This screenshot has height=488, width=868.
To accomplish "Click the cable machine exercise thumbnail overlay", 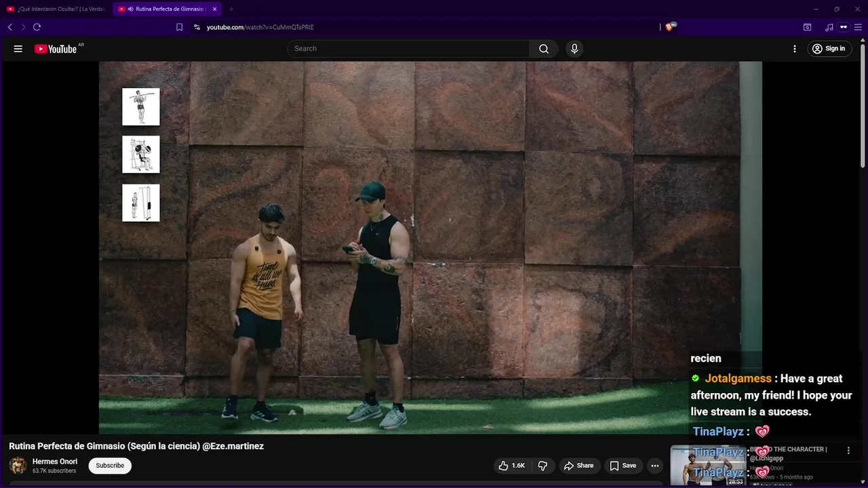I will pyautogui.click(x=141, y=203).
